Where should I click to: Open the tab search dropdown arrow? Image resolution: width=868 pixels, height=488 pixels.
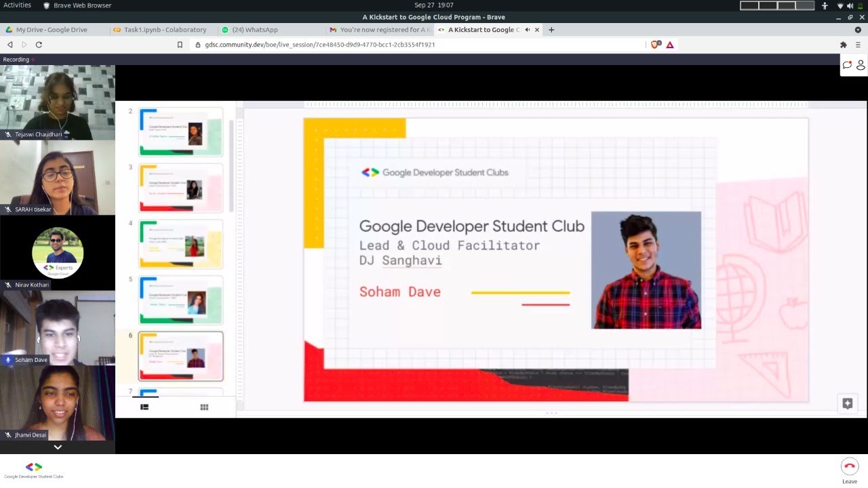tap(858, 30)
